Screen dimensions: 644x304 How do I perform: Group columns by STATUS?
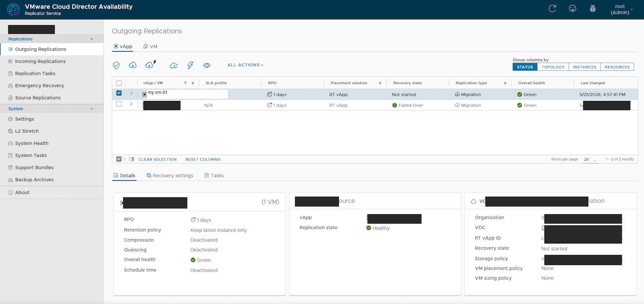click(524, 67)
